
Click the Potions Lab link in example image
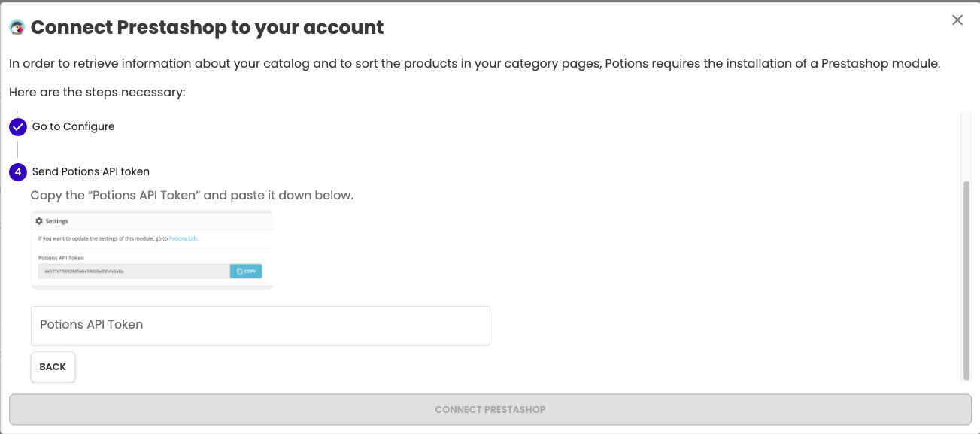pyautogui.click(x=183, y=238)
